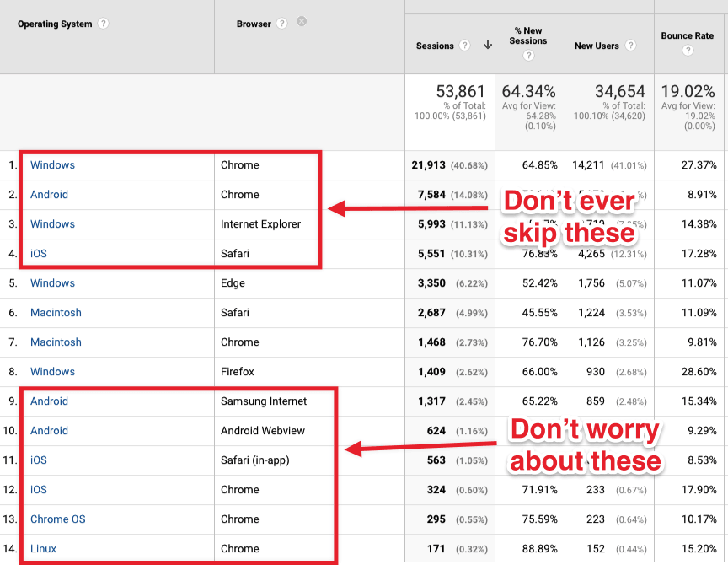Click the 52.42% new sessions cell

(540, 283)
